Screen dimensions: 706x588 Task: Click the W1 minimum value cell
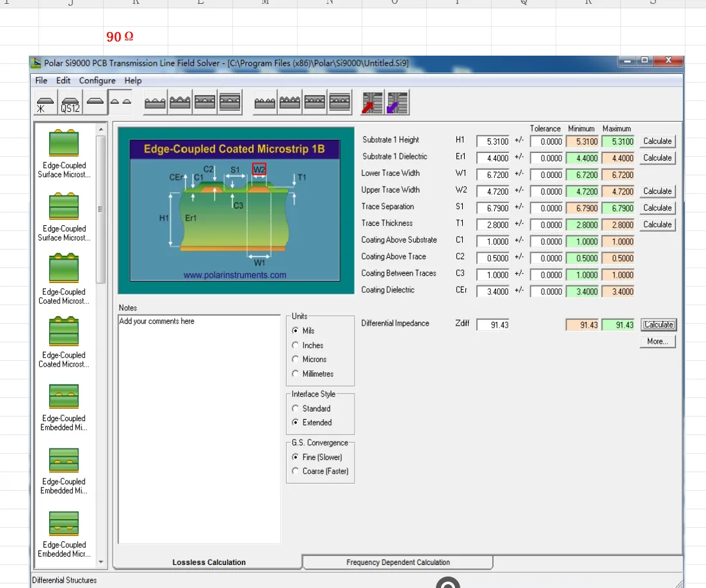point(582,175)
